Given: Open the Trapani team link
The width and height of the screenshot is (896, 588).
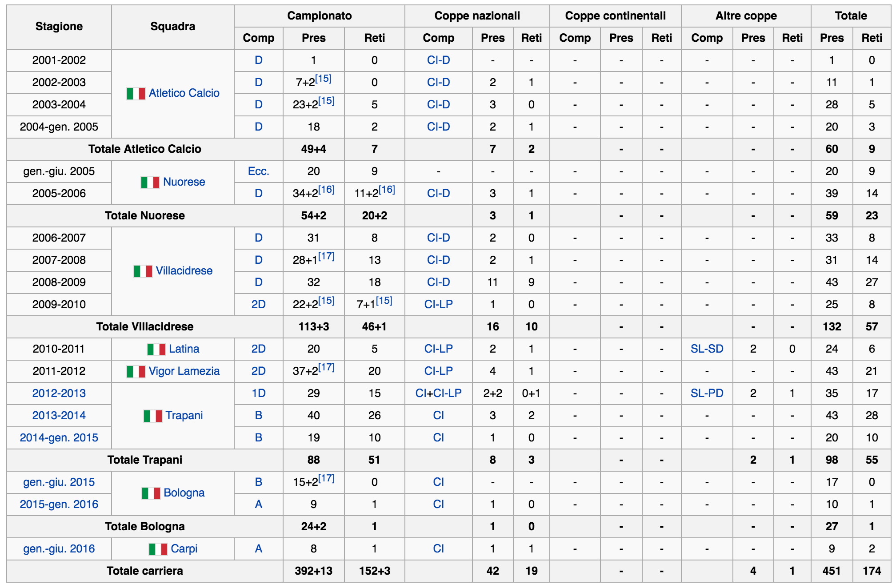Looking at the screenshot, I should point(184,416).
